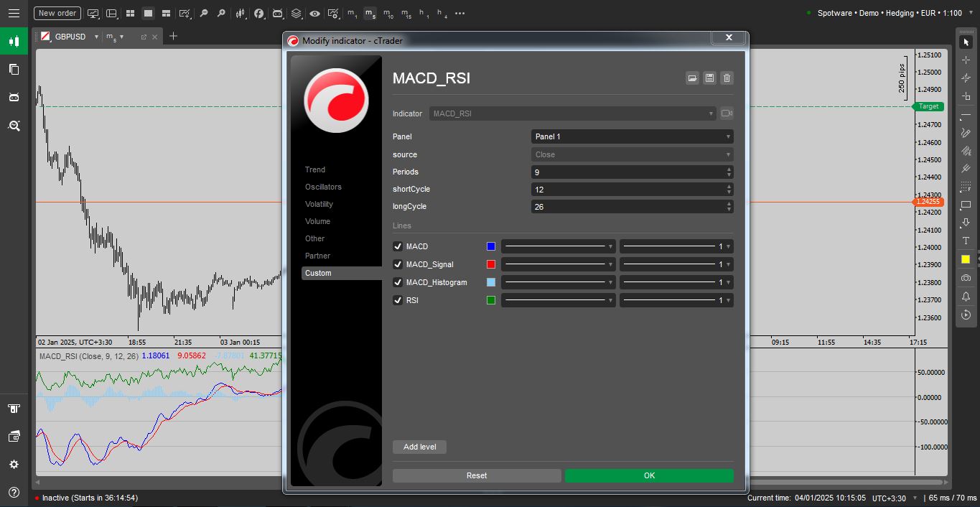Select the m5 timeframe icon
980x507 pixels.
point(370,13)
